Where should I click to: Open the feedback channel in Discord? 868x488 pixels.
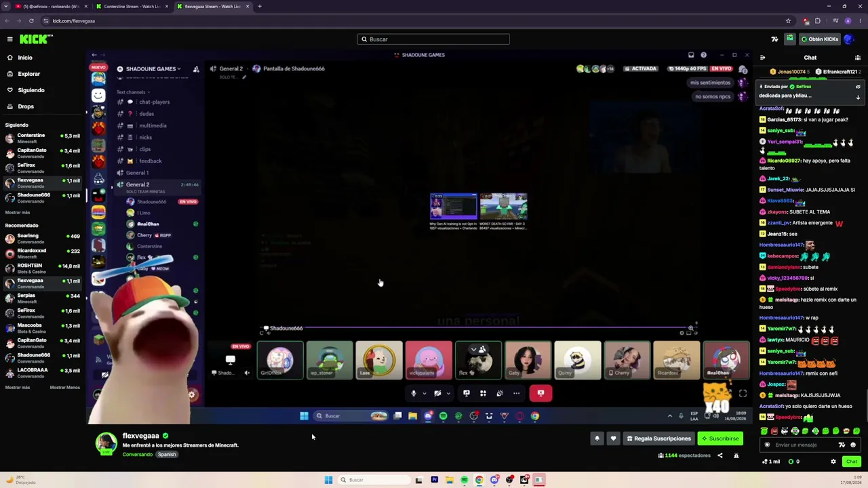pos(151,161)
